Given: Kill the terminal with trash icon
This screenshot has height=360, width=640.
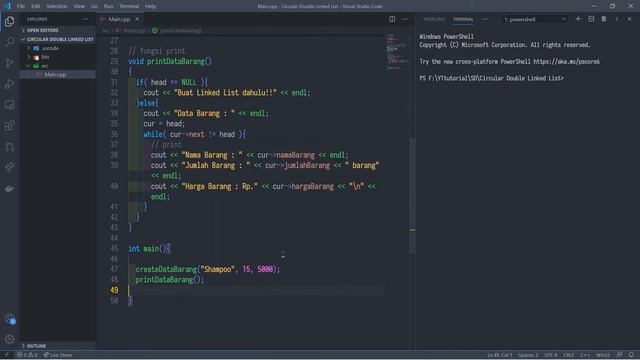Looking at the screenshot, I should tap(604, 19).
